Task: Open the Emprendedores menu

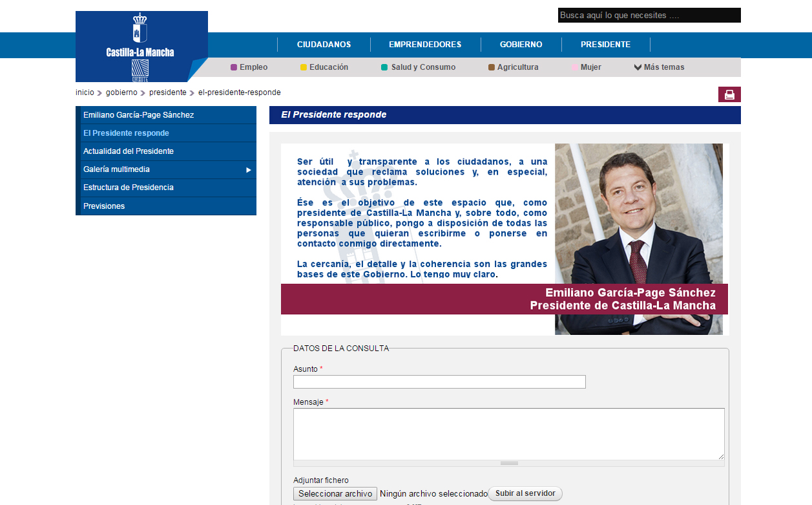Action: point(425,45)
